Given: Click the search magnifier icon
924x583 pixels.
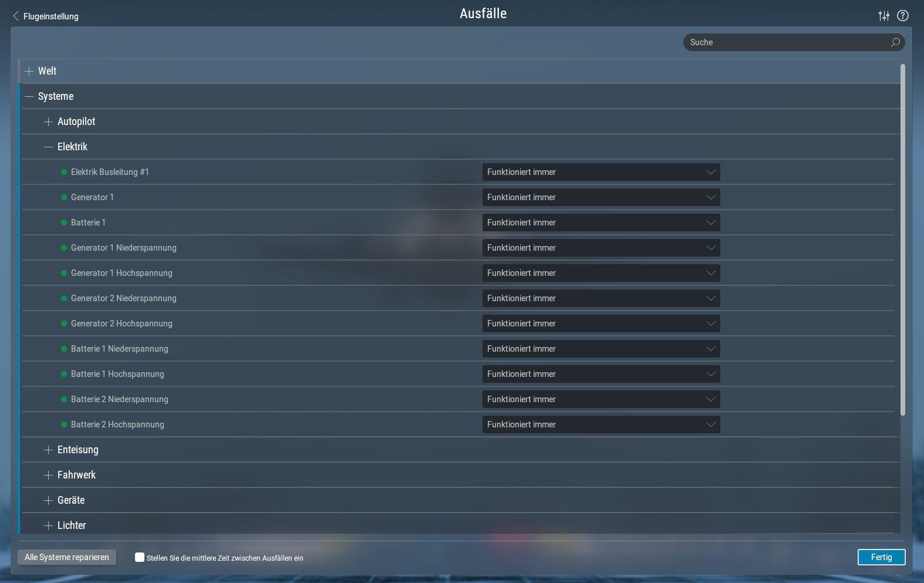Looking at the screenshot, I should (x=895, y=42).
